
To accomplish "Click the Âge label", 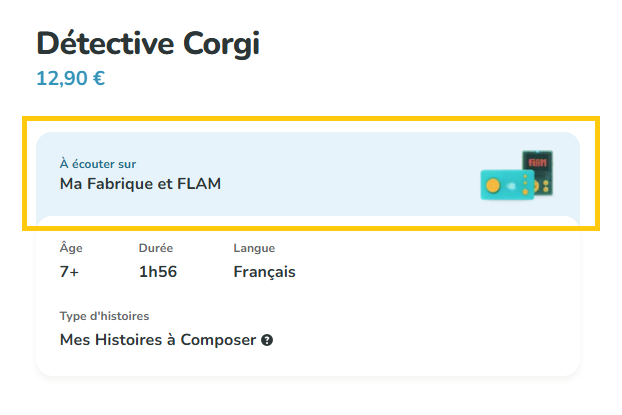I will tap(71, 248).
